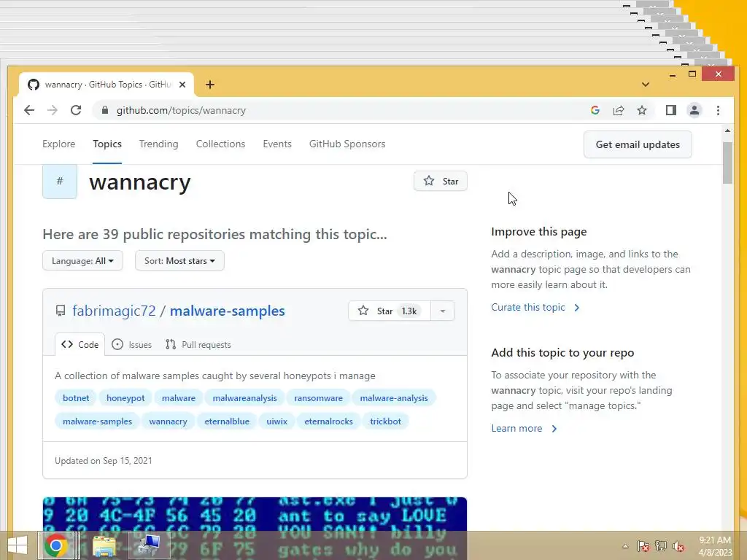
Task: Click the Action Center flag tray icon
Action: pyautogui.click(x=643, y=546)
